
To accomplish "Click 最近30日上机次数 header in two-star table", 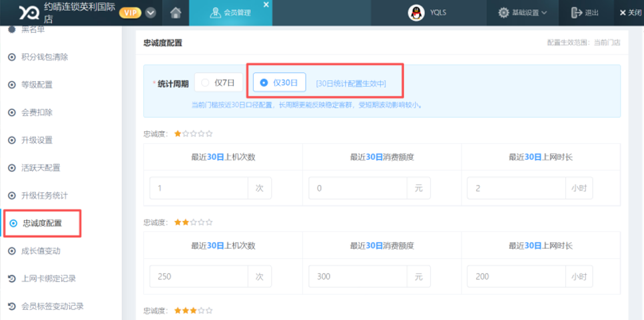I will coord(223,245).
